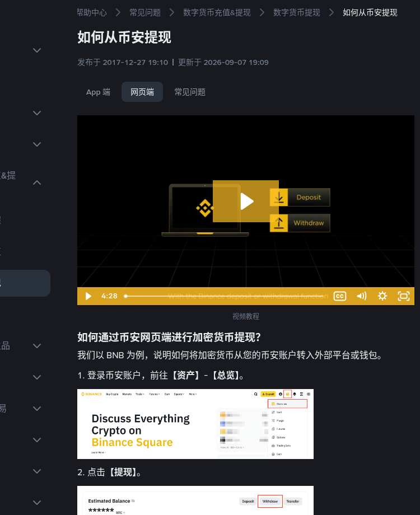Image resolution: width=420 pixels, height=515 pixels.
Task: Click the heading 如何通过币安网页端进行加密货币提现?
Action: click(x=169, y=337)
